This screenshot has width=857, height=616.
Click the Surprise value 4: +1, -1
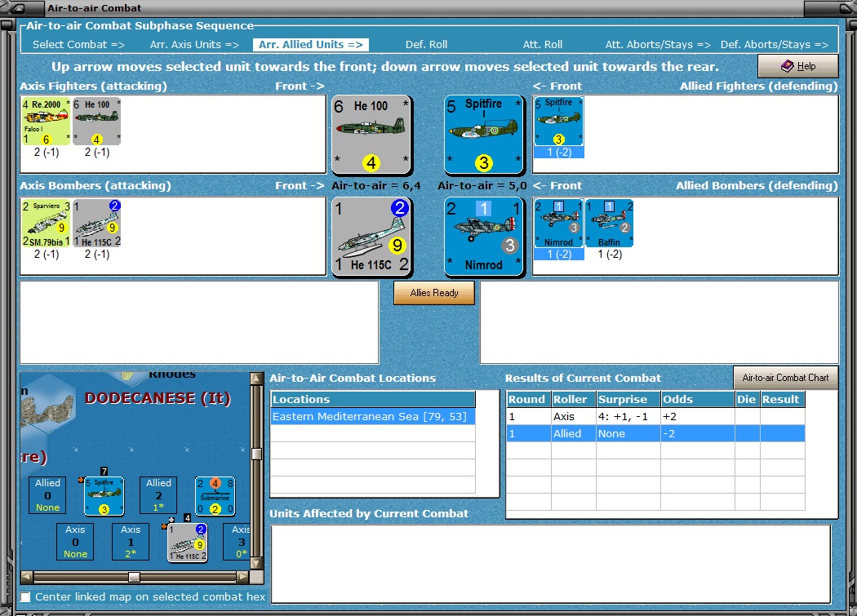pyautogui.click(x=628, y=416)
